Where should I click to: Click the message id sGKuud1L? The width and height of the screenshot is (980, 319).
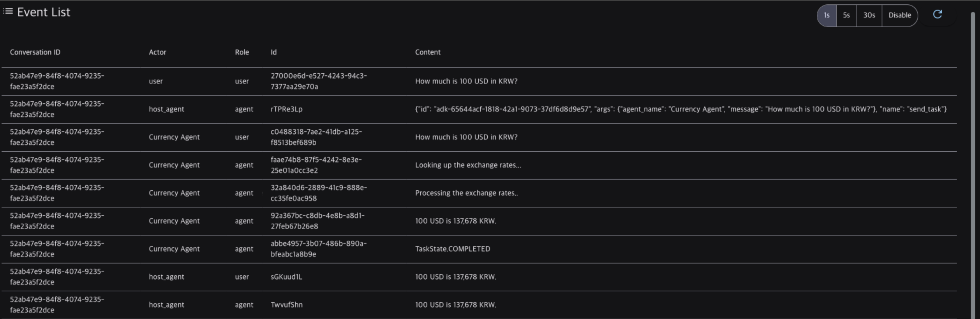click(x=286, y=277)
